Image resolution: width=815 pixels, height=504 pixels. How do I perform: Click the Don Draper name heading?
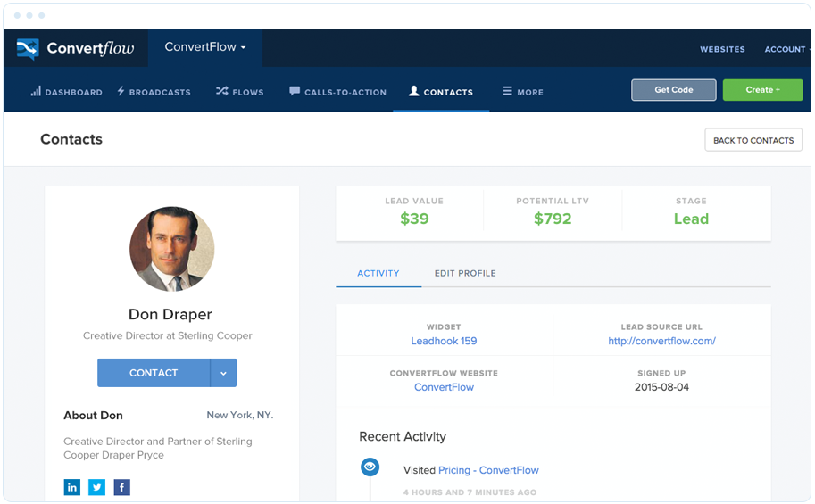[170, 315]
